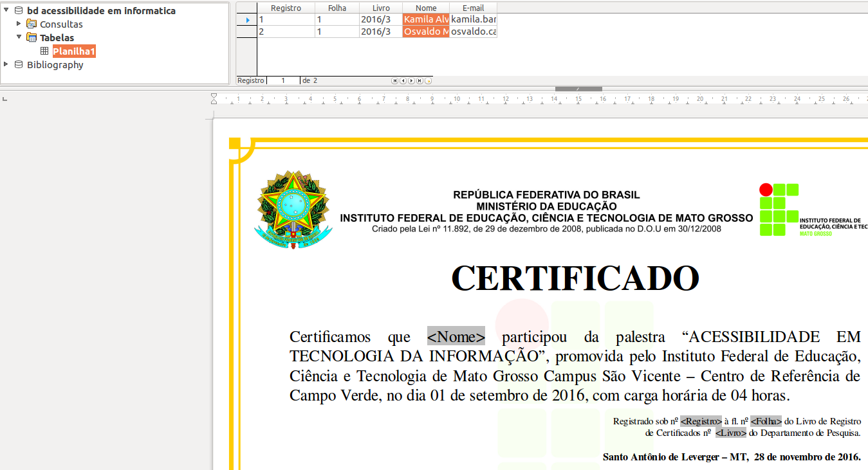Viewport: 868px width, 470px height.
Task: Click the Tabelas folder icon
Action: click(32, 37)
